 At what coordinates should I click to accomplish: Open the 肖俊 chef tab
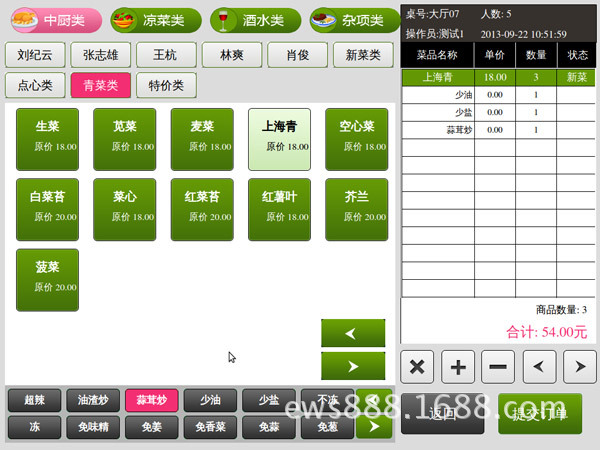[x=297, y=55]
